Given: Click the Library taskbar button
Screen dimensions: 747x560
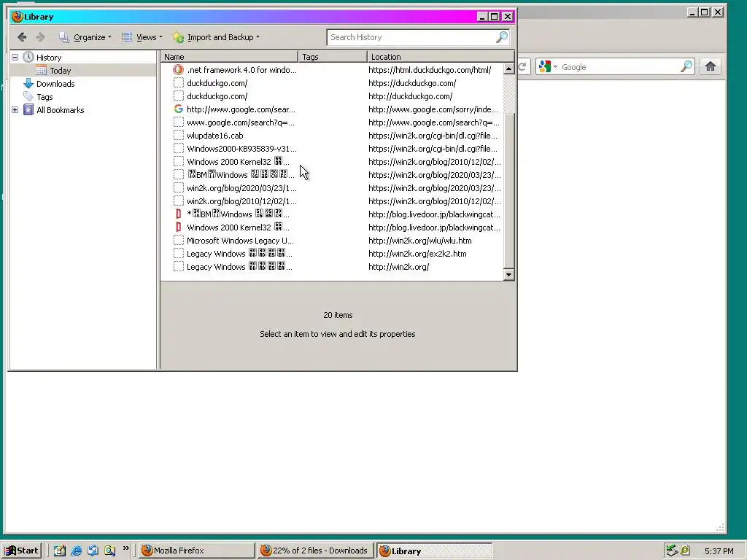Looking at the screenshot, I should [x=434, y=551].
